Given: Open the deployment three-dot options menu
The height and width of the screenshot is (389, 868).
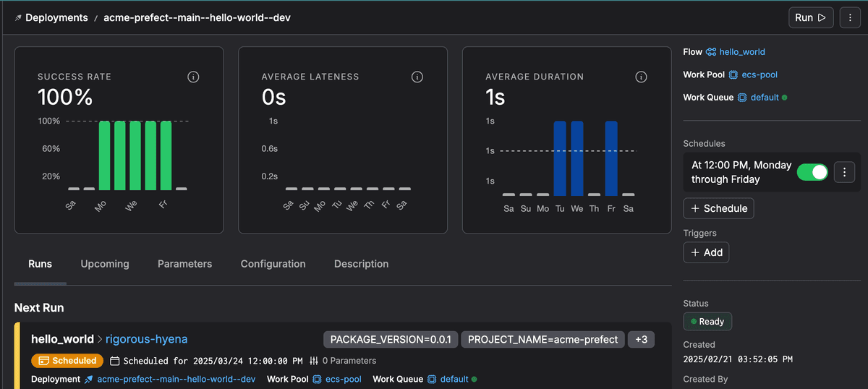Looking at the screenshot, I should click(x=850, y=17).
